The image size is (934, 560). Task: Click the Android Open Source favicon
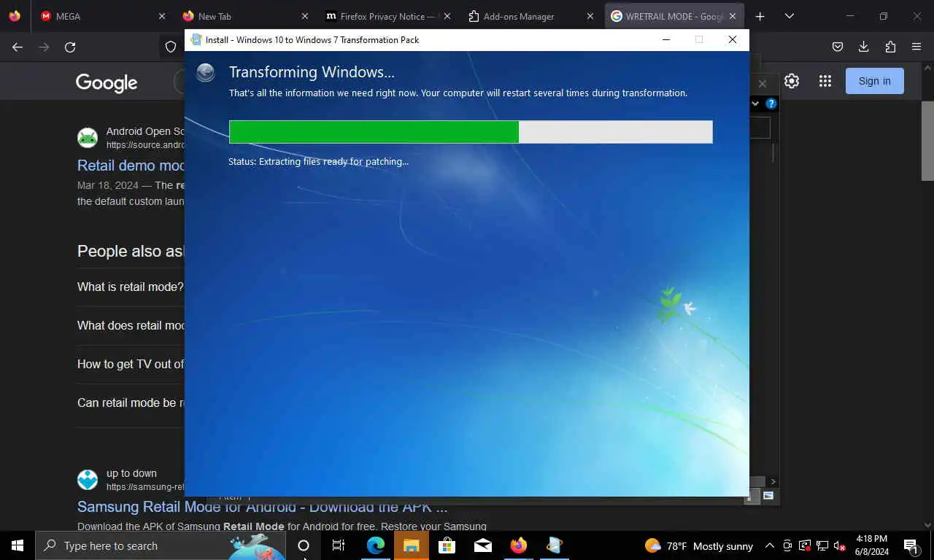(x=88, y=138)
